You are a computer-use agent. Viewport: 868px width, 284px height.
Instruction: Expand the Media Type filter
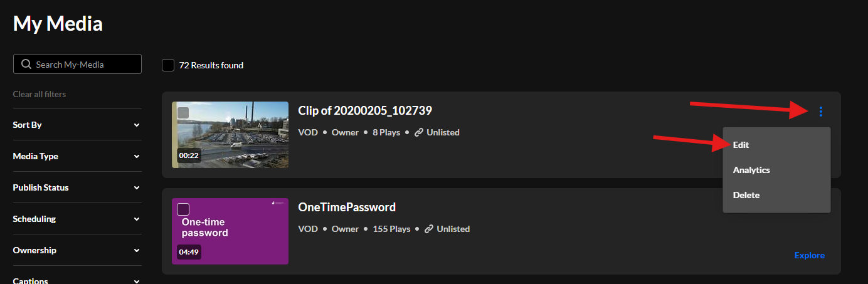[137, 156]
